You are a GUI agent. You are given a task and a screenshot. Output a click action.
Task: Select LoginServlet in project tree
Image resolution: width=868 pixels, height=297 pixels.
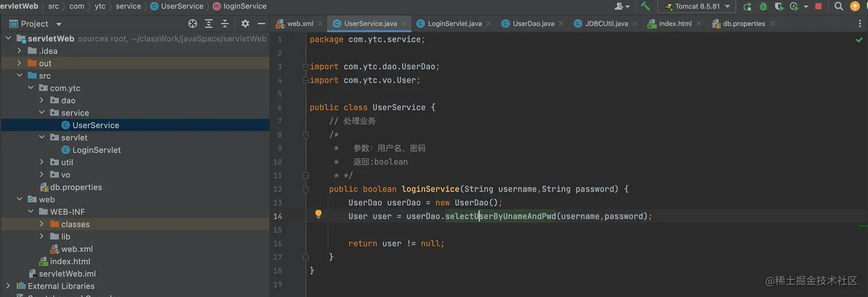click(x=135, y=150)
